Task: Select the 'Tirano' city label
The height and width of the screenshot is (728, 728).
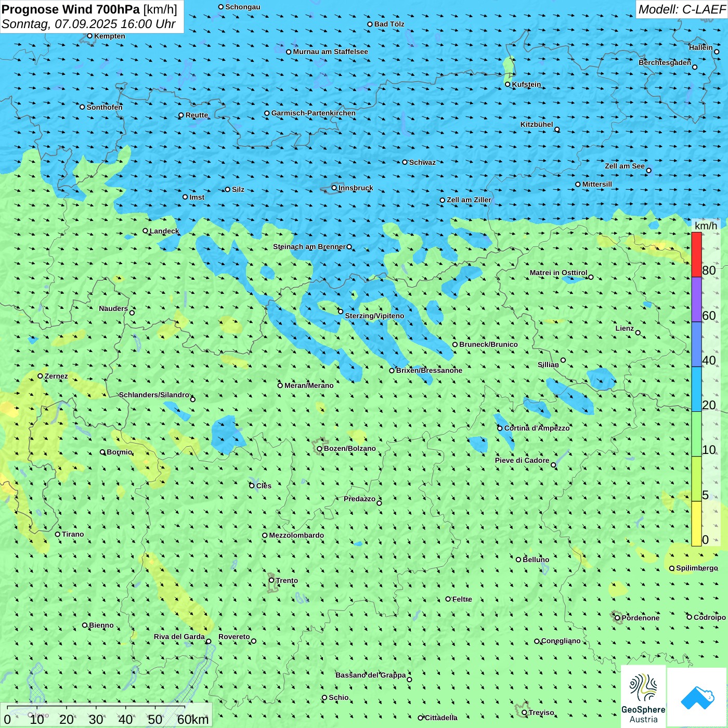Action: (x=73, y=534)
